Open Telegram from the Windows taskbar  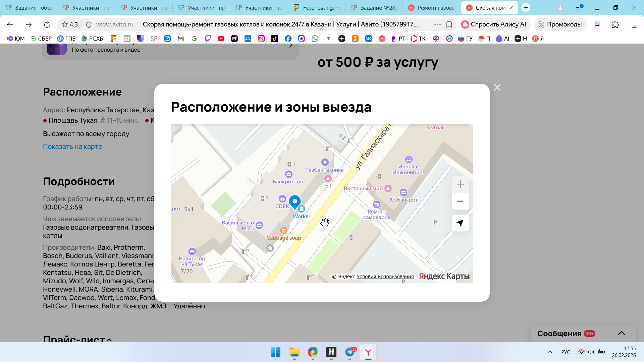tap(350, 352)
